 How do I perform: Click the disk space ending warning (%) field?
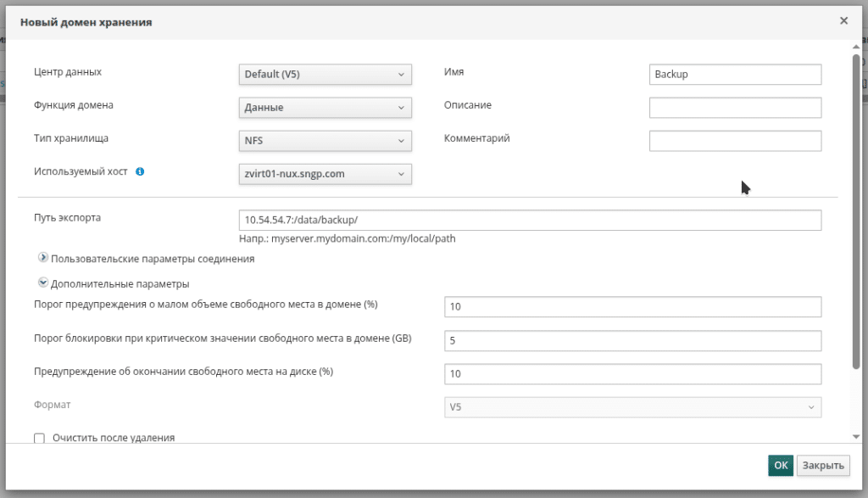click(x=632, y=374)
